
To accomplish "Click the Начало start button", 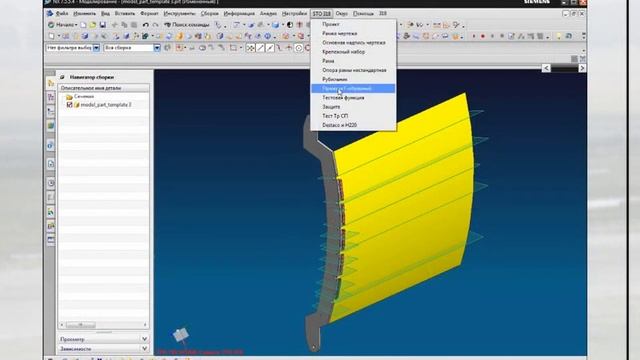I will click(62, 25).
